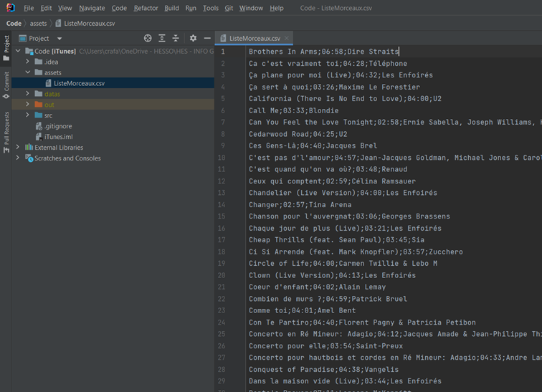542x392 pixels.
Task: Click text 'Conquest of Paradise;04:38;Vangelis'
Action: 323,370
